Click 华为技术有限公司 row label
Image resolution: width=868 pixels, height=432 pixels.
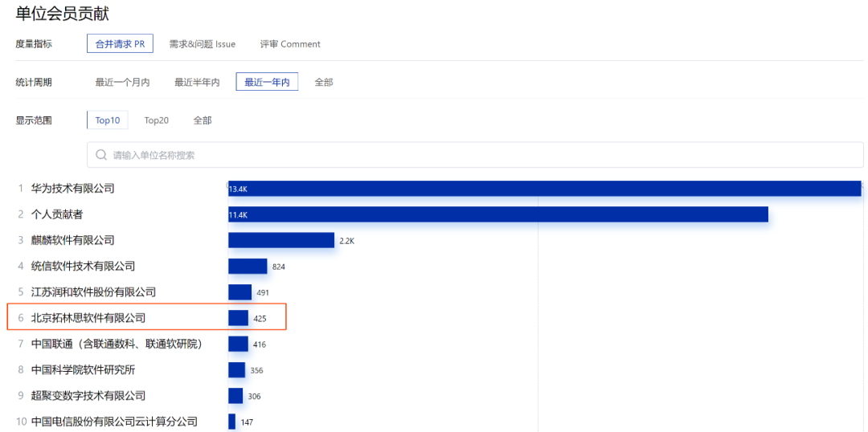[72, 189]
